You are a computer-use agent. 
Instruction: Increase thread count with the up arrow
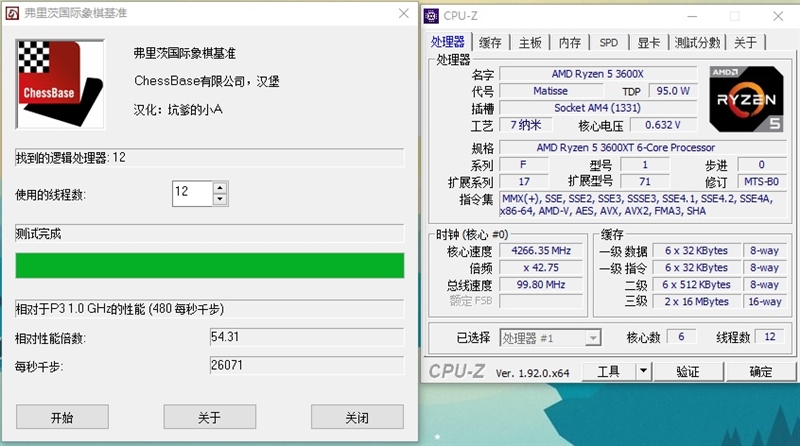point(220,187)
